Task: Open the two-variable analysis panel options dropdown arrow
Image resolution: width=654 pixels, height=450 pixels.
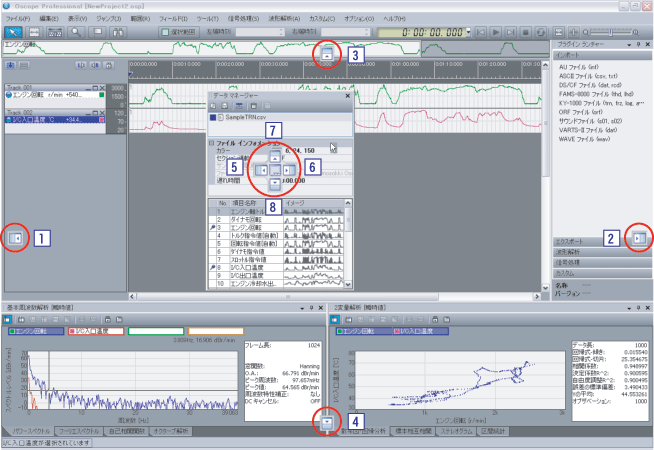Action: 629,308
